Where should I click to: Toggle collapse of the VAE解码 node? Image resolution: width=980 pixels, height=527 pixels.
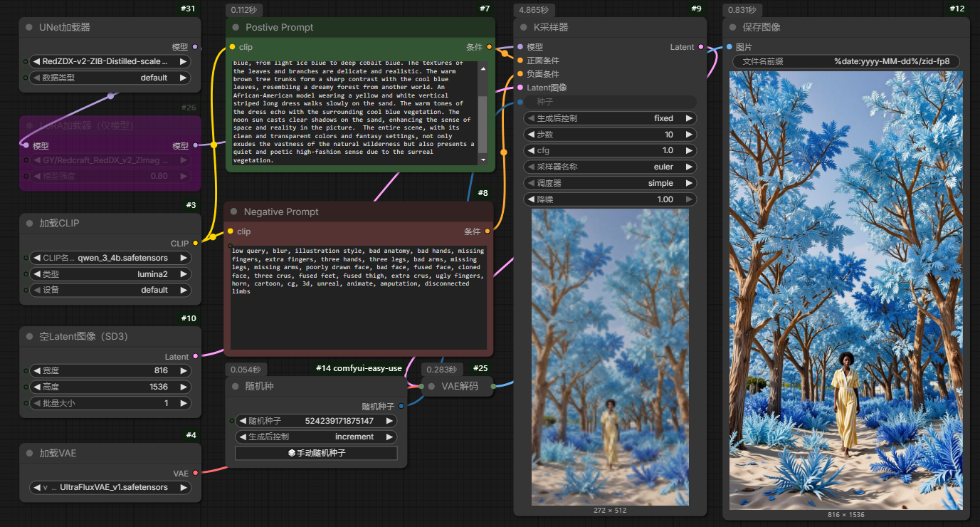431,387
